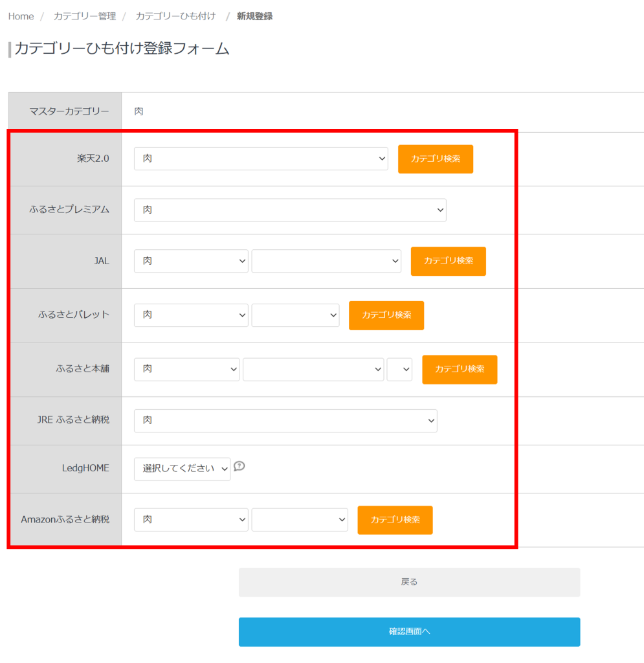Image resolution: width=644 pixels, height=663 pixels.
Task: Open the first ふるさと本舗 dropdown
Action: 186,369
